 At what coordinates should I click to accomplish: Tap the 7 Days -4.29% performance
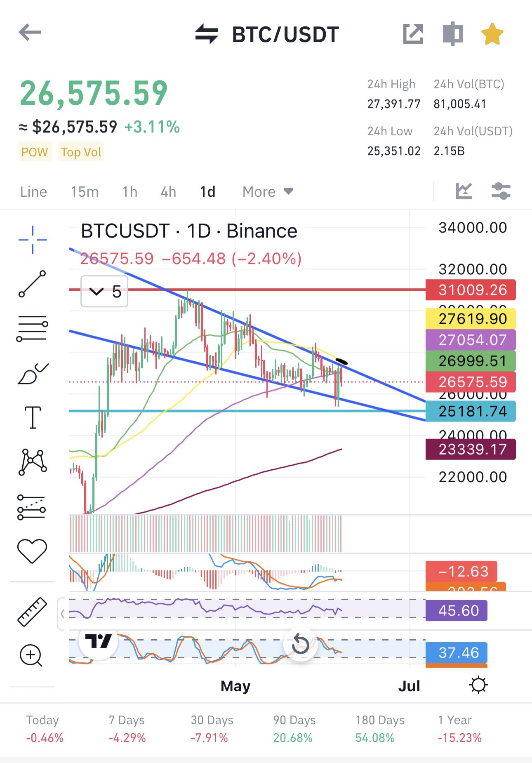[127, 729]
